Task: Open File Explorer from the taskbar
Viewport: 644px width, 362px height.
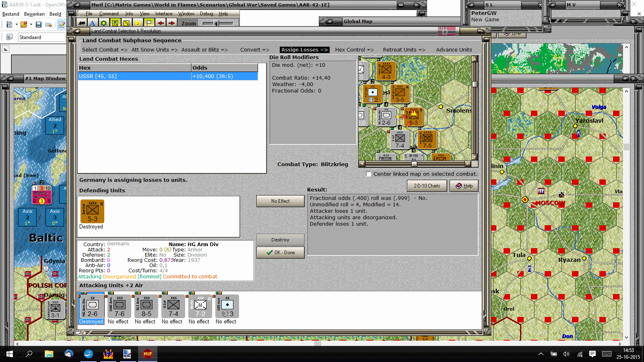Action: point(49,354)
